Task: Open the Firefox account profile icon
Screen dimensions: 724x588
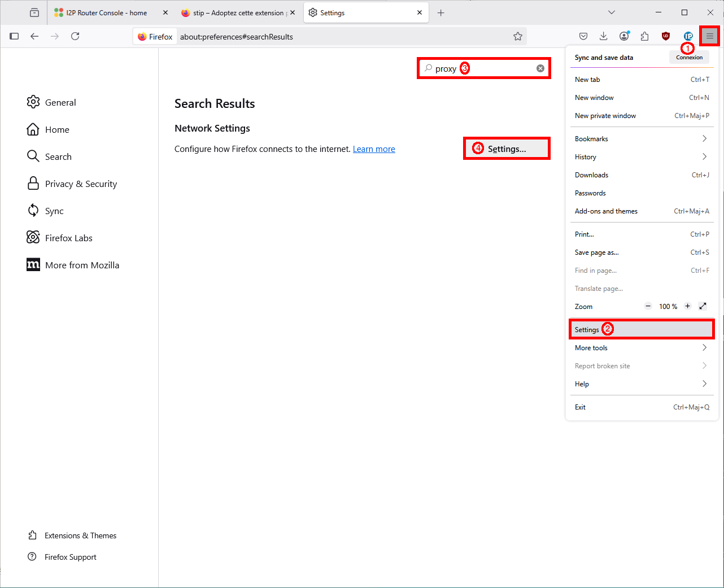Action: 624,36
